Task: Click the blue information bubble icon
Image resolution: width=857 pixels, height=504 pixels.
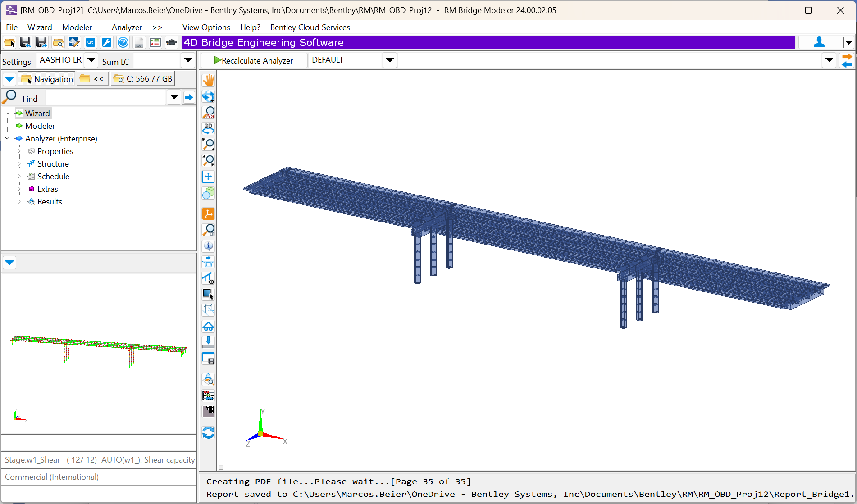Action: tap(208, 246)
